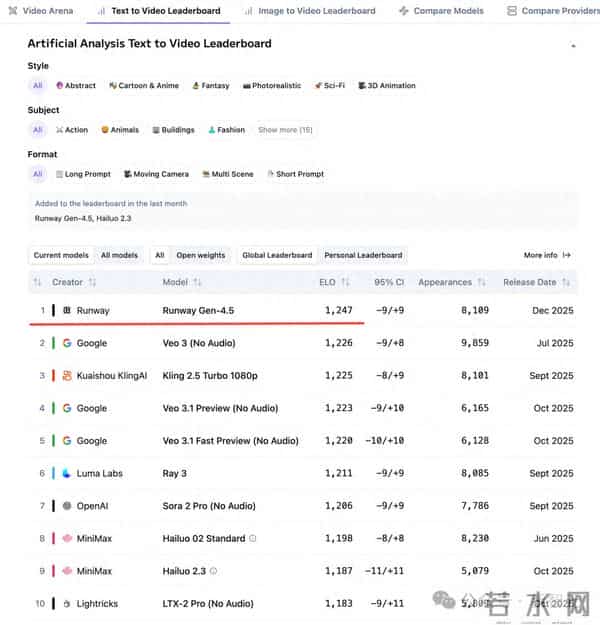Click the Luma Labs logo icon
Image resolution: width=600 pixels, height=625 pixels.
click(x=66, y=473)
